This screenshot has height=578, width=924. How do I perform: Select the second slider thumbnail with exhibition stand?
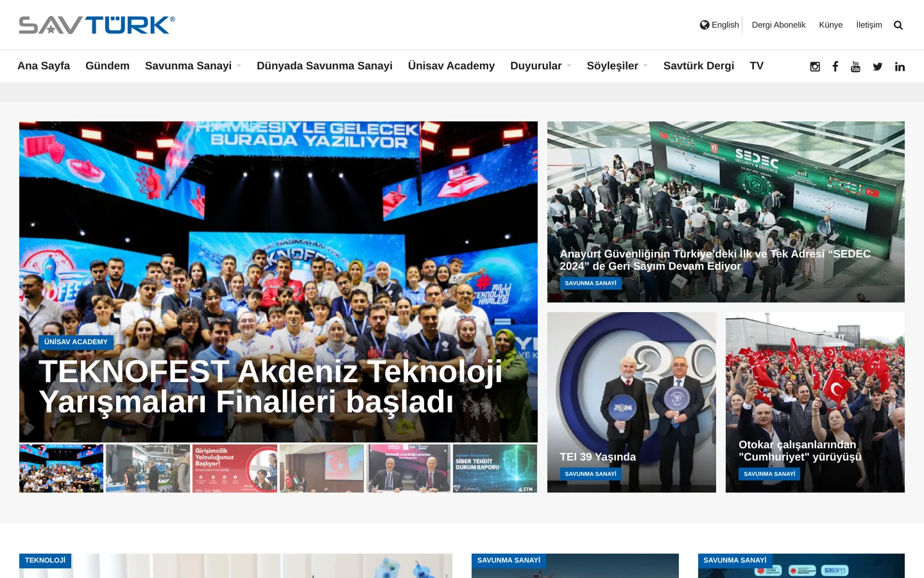pos(148,468)
